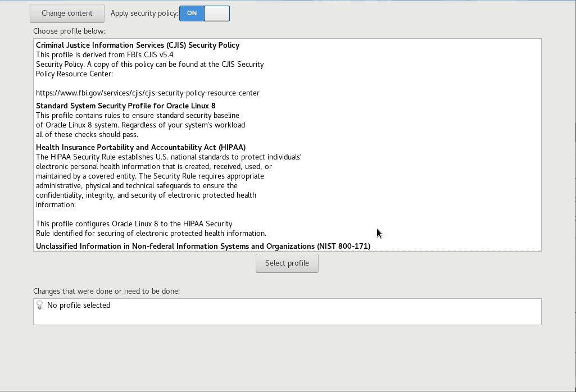Select the CJIS Security Policy profile
This screenshot has height=392, width=576.
tap(138, 45)
